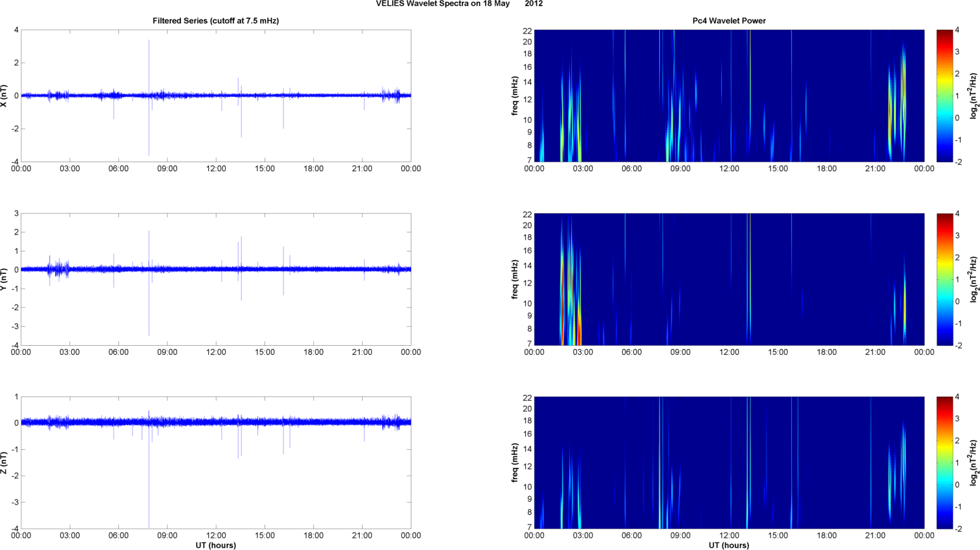Click the bottom spectrogram's colorbar
The width and height of the screenshot is (980, 550).
(944, 463)
